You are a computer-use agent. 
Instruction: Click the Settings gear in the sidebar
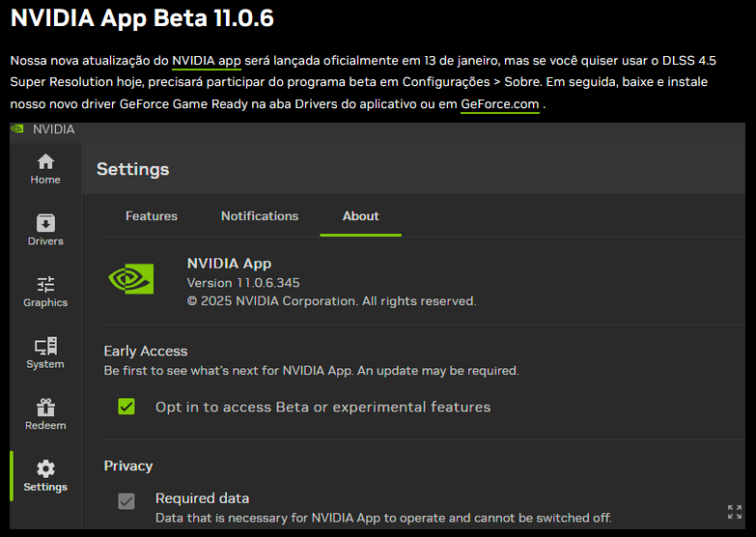(x=45, y=469)
